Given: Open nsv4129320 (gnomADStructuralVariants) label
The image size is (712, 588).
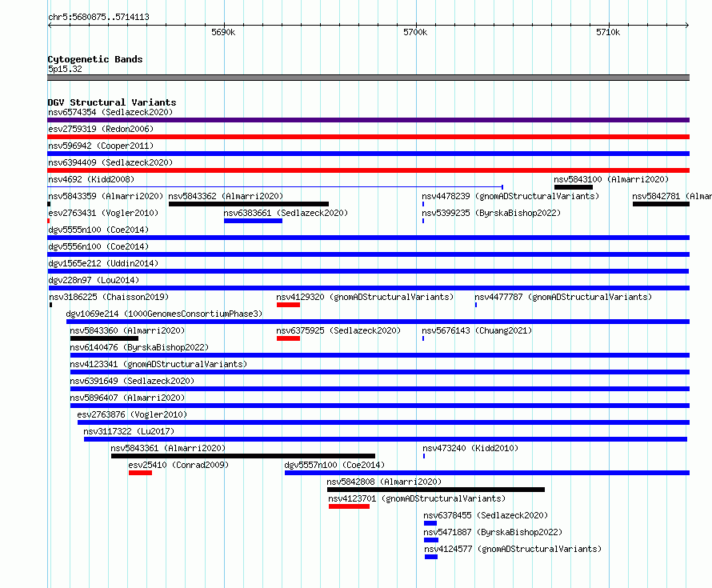Looking at the screenshot, I should click(x=365, y=297).
